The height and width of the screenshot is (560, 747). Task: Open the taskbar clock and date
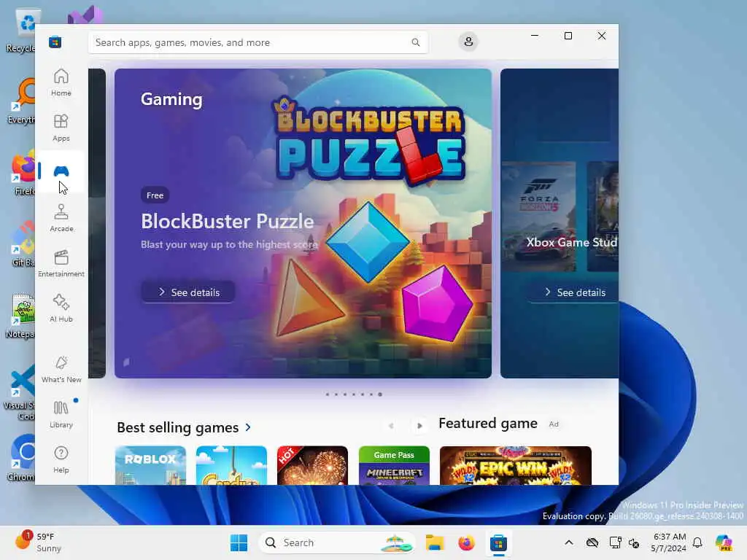pos(669,542)
